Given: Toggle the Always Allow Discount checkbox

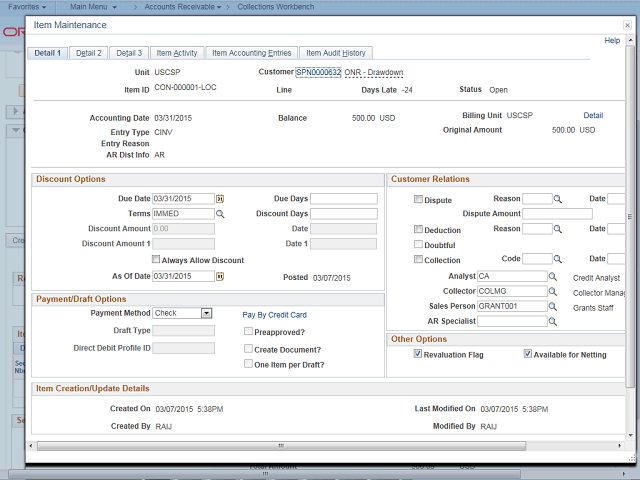Looking at the screenshot, I should (156, 260).
